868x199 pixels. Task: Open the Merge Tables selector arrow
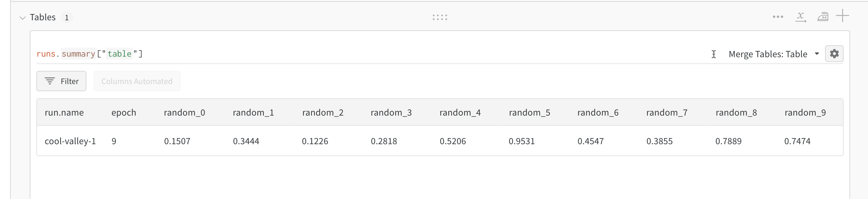pos(817,54)
